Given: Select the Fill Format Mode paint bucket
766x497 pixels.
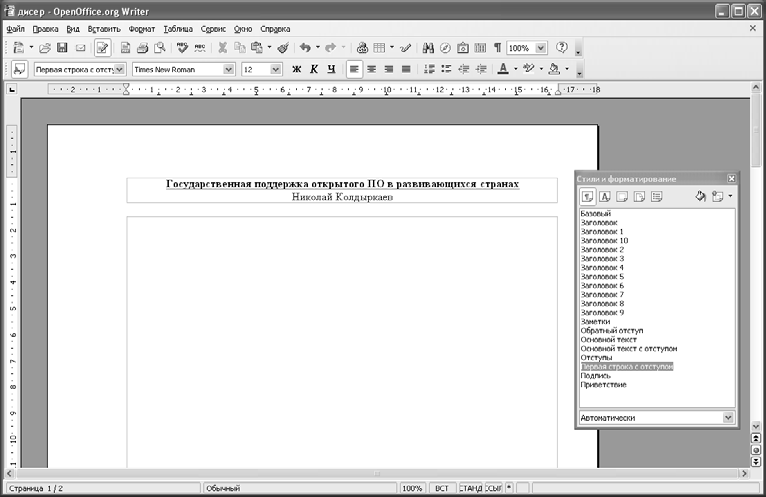Looking at the screenshot, I should click(700, 196).
